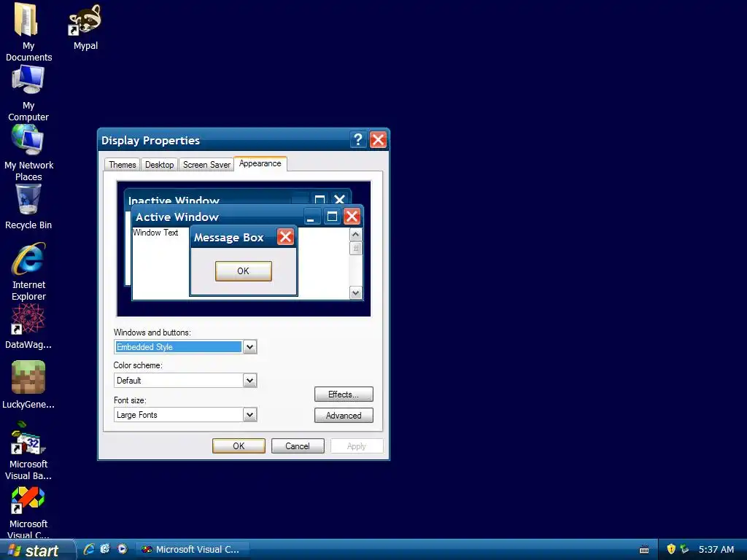The image size is (747, 560).
Task: Click the Active Window preview close icon
Action: [x=352, y=216]
